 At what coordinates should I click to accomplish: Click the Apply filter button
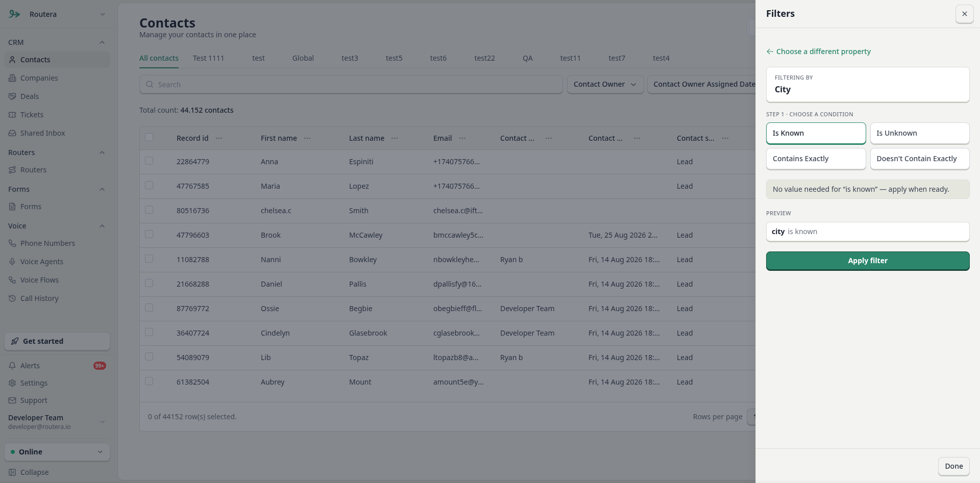click(868, 261)
